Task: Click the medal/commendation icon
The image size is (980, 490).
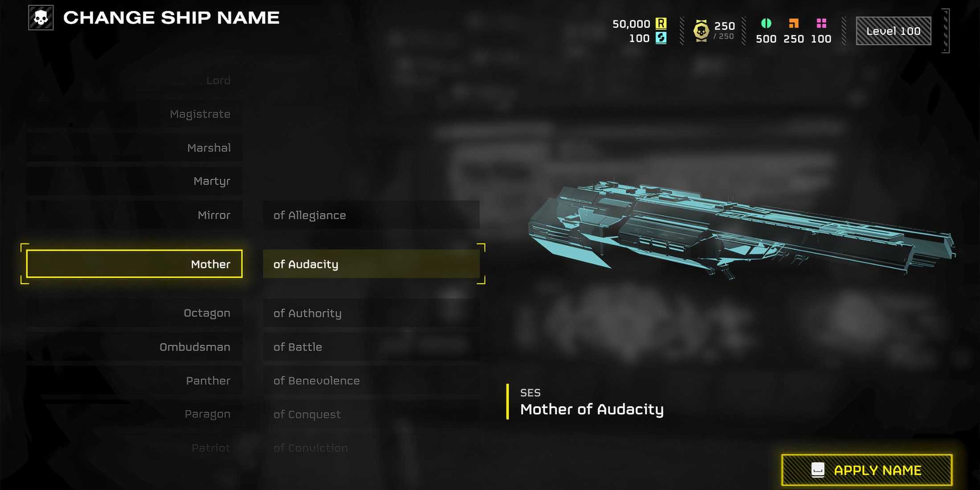Action: pyautogui.click(x=698, y=29)
